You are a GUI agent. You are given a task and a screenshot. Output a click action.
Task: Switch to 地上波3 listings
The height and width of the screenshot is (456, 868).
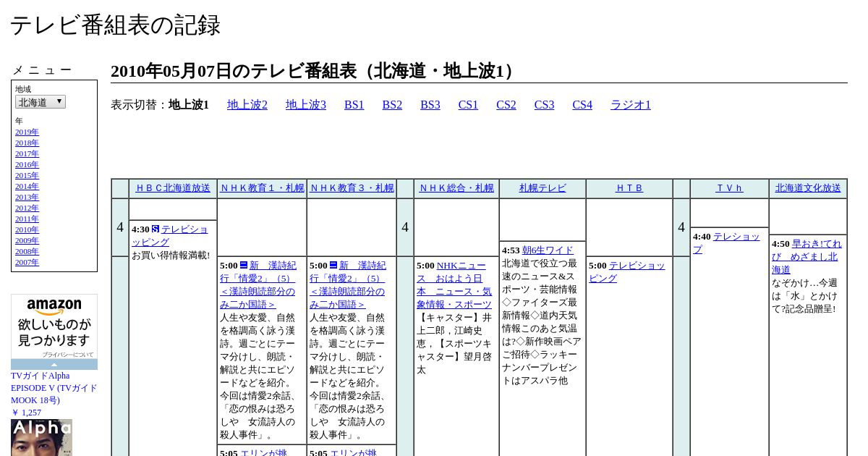click(306, 105)
